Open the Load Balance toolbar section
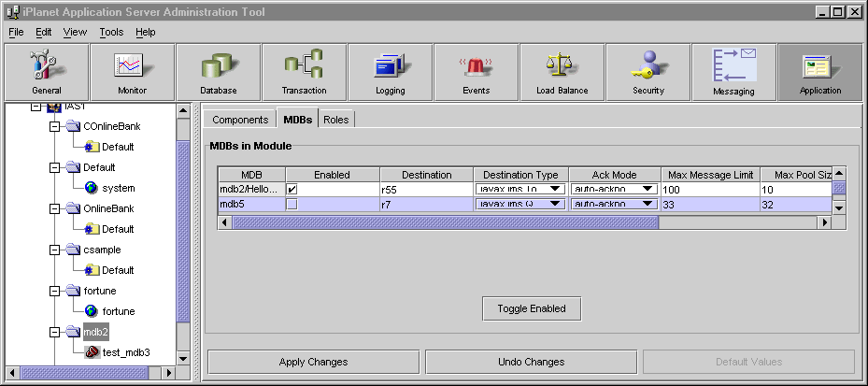The width and height of the screenshot is (868, 386). (x=562, y=72)
